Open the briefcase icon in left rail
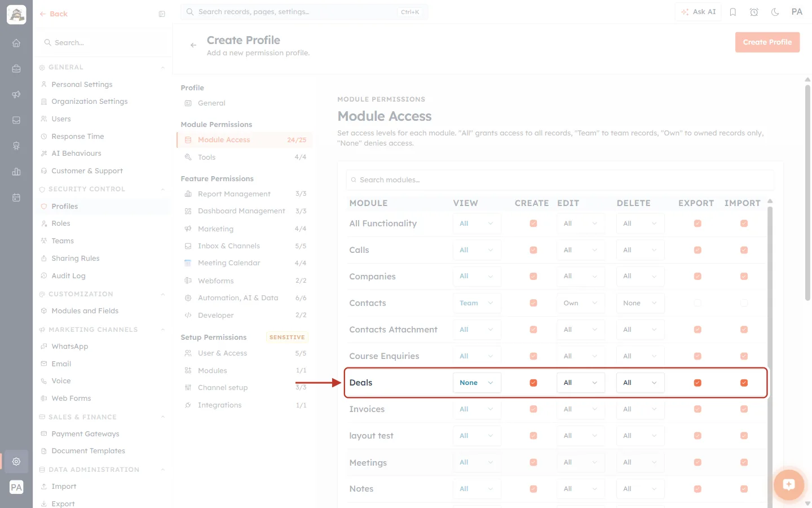The height and width of the screenshot is (508, 812). 16,68
